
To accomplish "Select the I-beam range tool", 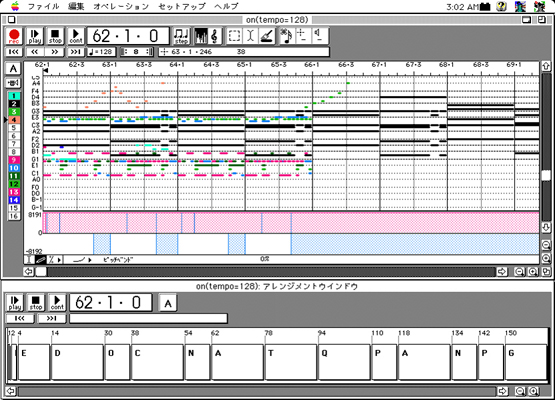I will click(250, 36).
